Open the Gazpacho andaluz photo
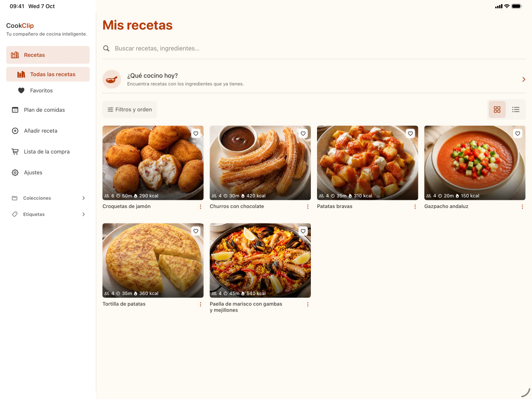The height and width of the screenshot is (399, 532). coord(475,163)
